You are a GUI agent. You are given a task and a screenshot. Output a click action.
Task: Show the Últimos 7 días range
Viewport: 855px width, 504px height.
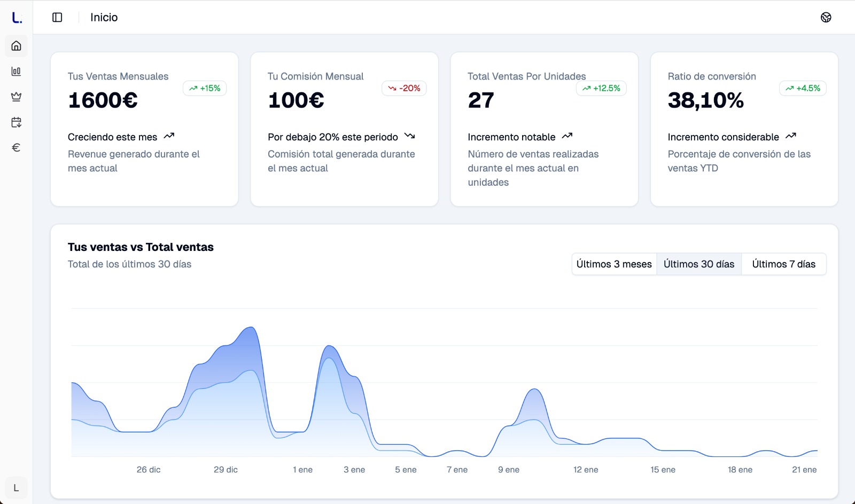783,264
